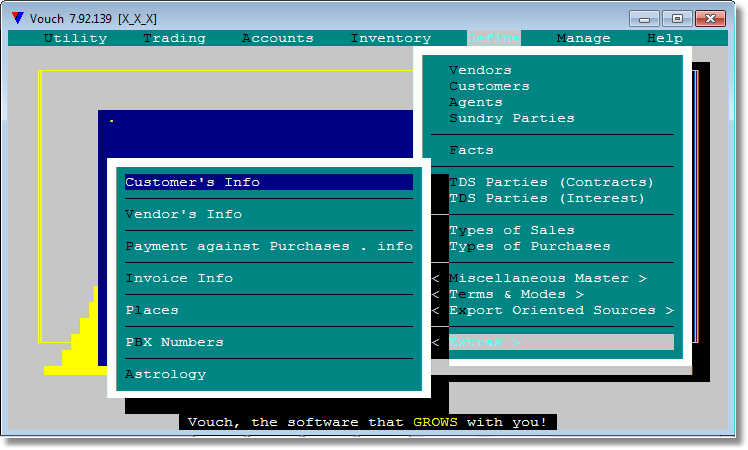Select TDS Parties (Contracts)
This screenshot has height=450, width=748.
pos(551,182)
